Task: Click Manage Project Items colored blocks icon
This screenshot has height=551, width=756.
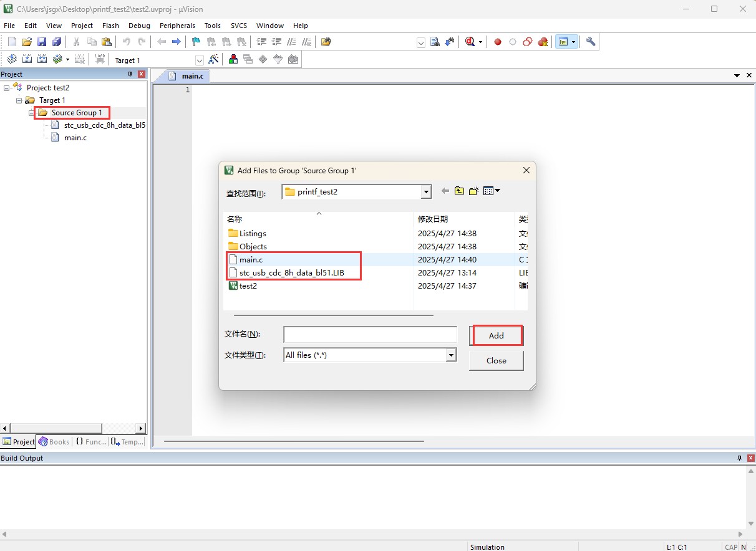Action: 233,60
